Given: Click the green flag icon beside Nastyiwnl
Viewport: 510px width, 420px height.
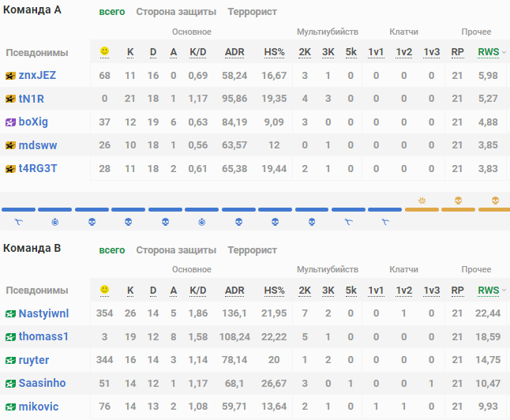Looking at the screenshot, I should pos(10,313).
